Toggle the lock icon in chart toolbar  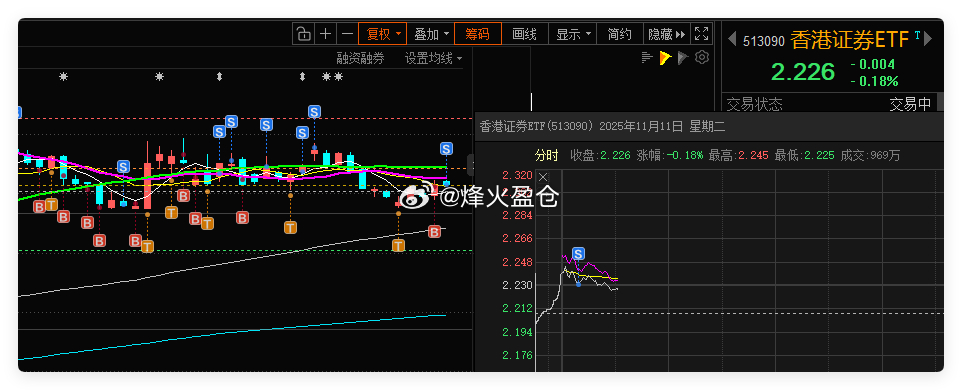(x=304, y=34)
